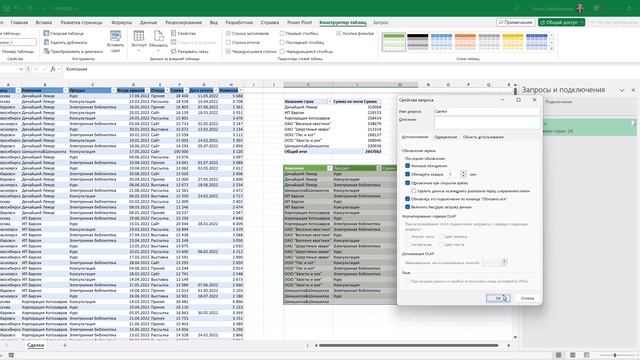The width and height of the screenshot is (640, 360).
Task: Click the query description text box
Action: pyautogui.click(x=487, y=123)
